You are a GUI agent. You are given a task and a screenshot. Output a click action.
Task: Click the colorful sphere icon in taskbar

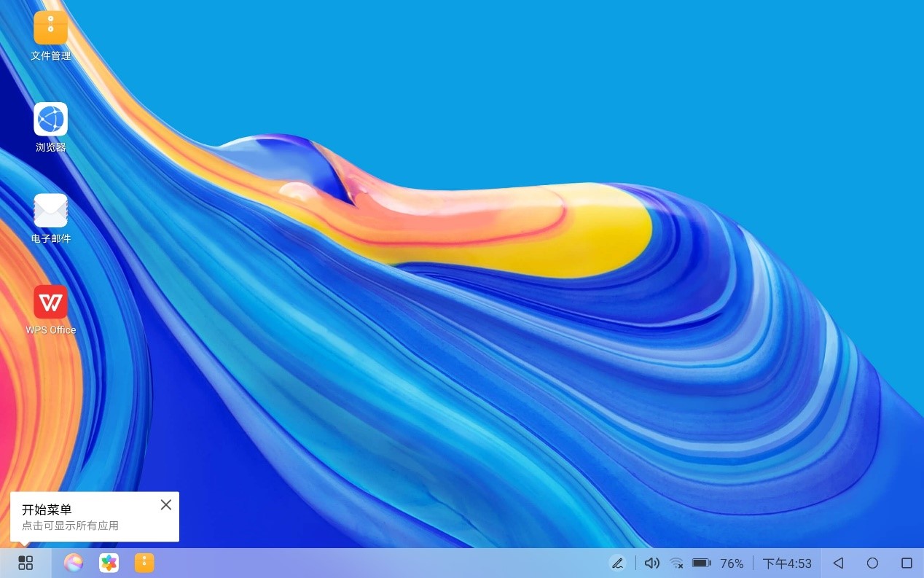(x=73, y=563)
